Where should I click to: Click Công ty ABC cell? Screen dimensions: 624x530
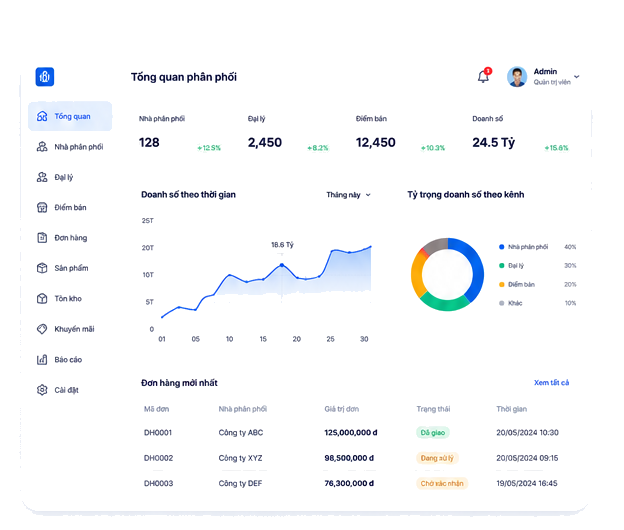(x=241, y=433)
